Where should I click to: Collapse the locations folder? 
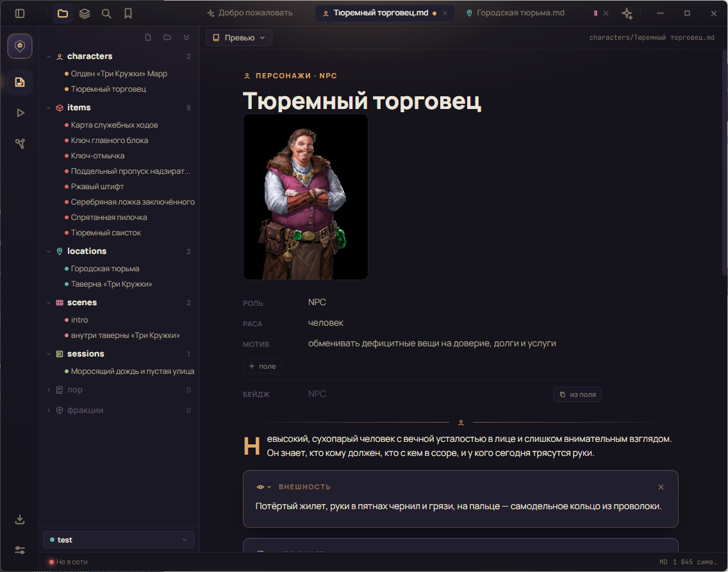(x=49, y=251)
